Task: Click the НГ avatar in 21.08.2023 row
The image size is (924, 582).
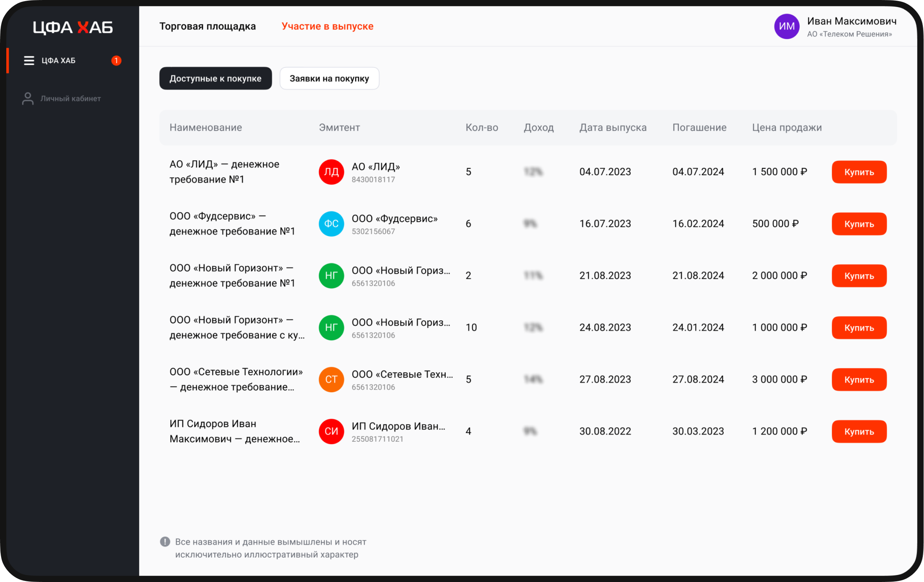Action: [331, 276]
